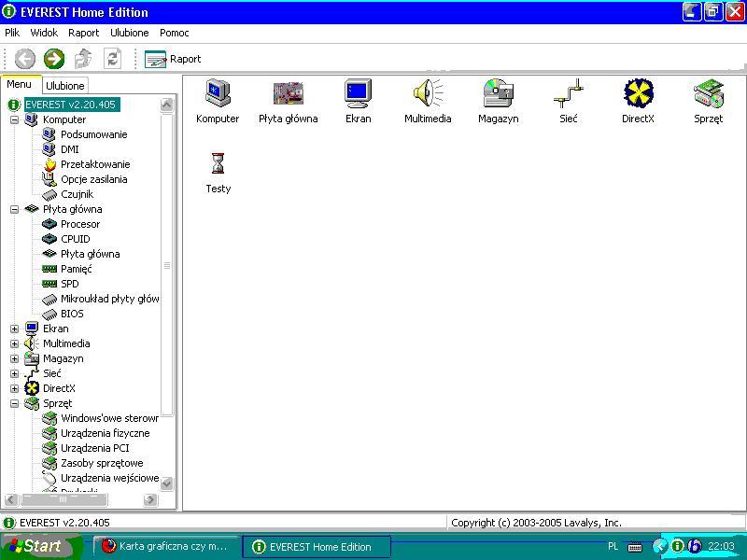
Task: Select Przetaktowanie in the tree
Action: point(95,164)
